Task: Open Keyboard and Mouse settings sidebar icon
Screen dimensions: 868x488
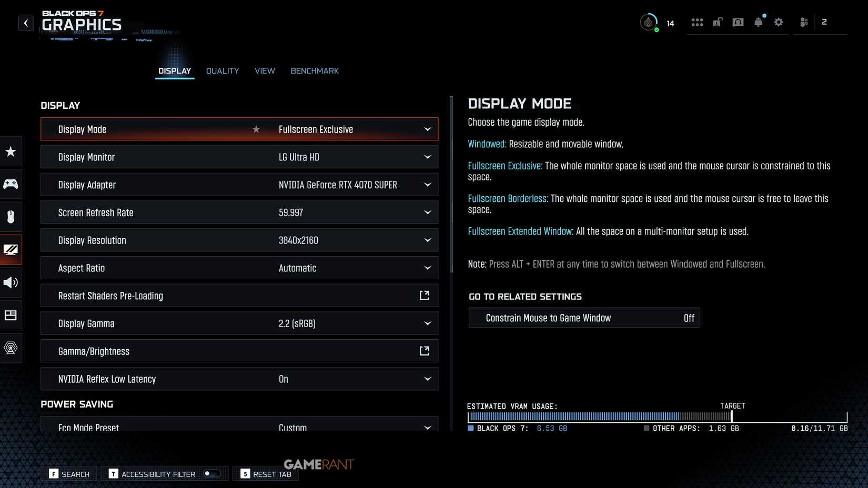Action: pyautogui.click(x=11, y=217)
